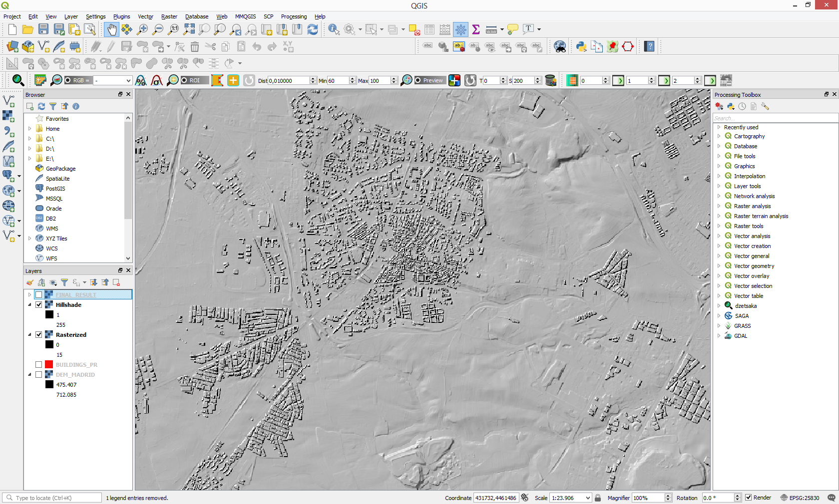Open the Scale dropdown in status bar
The width and height of the screenshot is (839, 504).
pos(588,498)
